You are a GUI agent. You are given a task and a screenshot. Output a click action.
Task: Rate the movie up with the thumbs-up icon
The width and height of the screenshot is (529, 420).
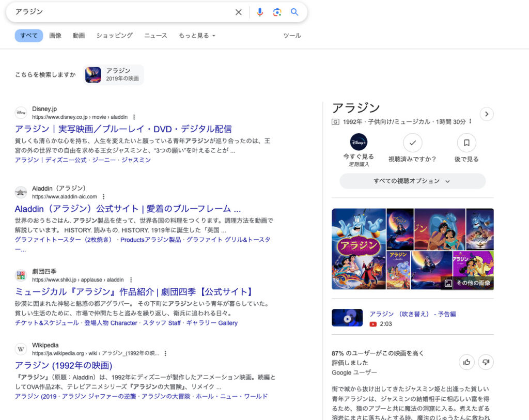point(466,362)
